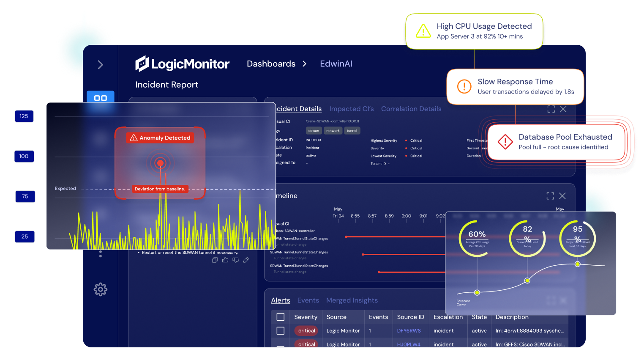Click the sdwan tag
Viewport: 644px width, 363px height.
pyautogui.click(x=314, y=131)
